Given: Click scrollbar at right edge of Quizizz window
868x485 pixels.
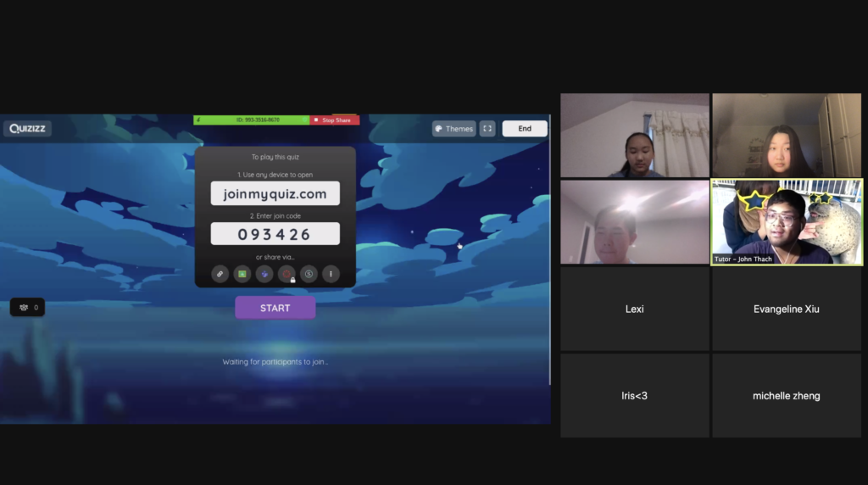Looking at the screenshot, I should 549,250.
